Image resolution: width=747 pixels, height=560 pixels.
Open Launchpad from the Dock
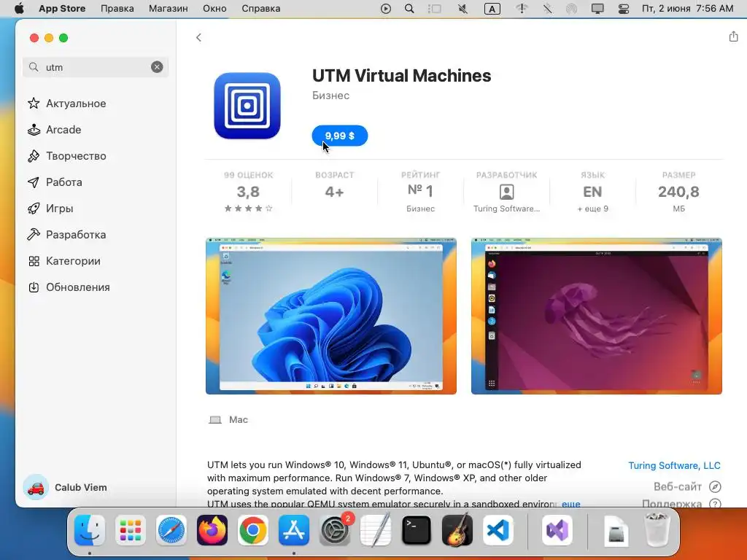click(131, 530)
